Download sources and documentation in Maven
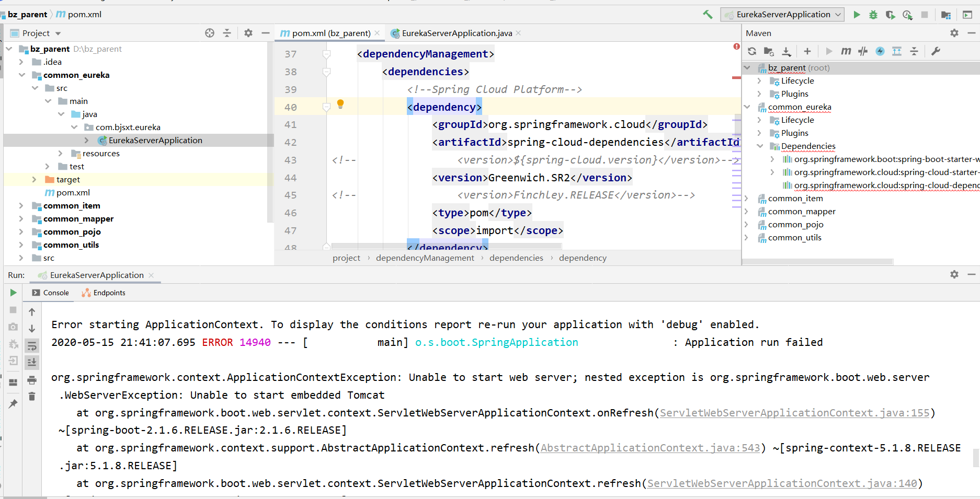The image size is (980, 499). coord(786,51)
